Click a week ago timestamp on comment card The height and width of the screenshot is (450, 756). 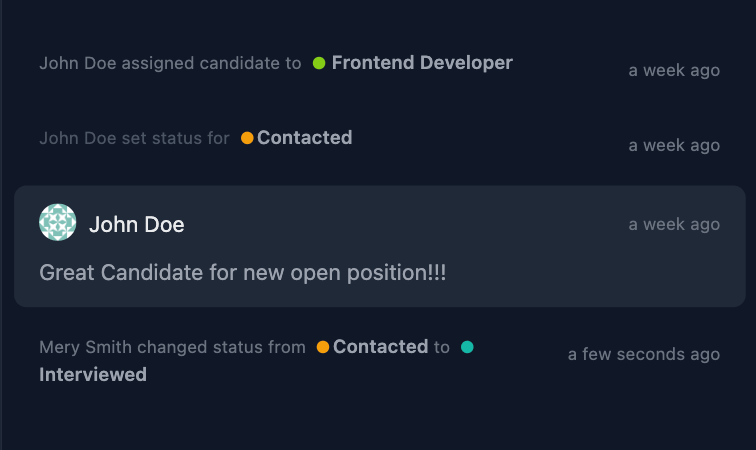tap(674, 224)
